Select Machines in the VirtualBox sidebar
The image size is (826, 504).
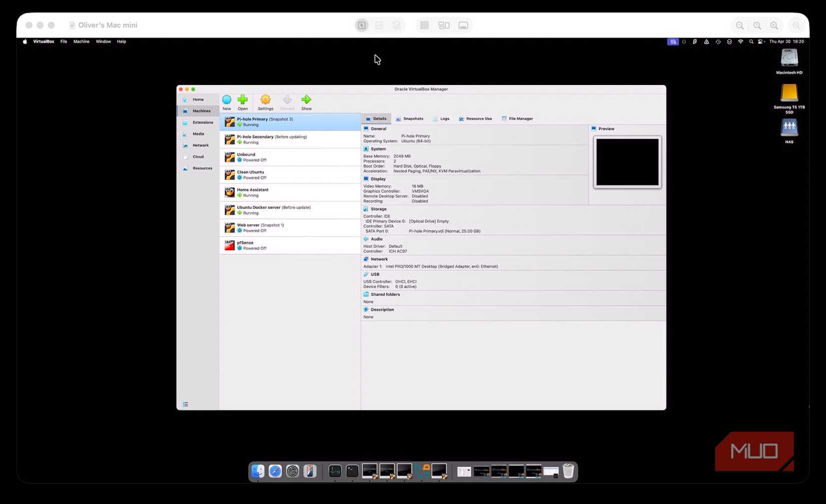(198, 111)
